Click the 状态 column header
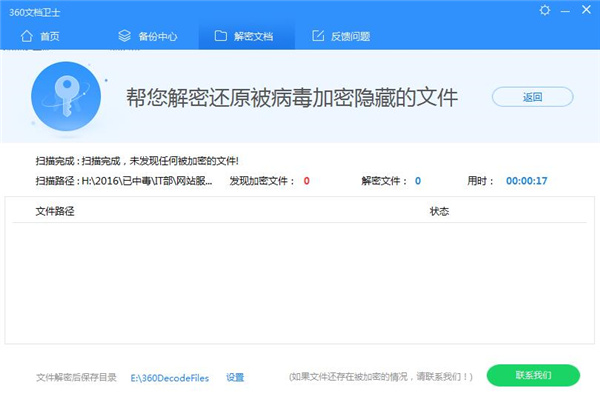This screenshot has width=600, height=396. 439,211
